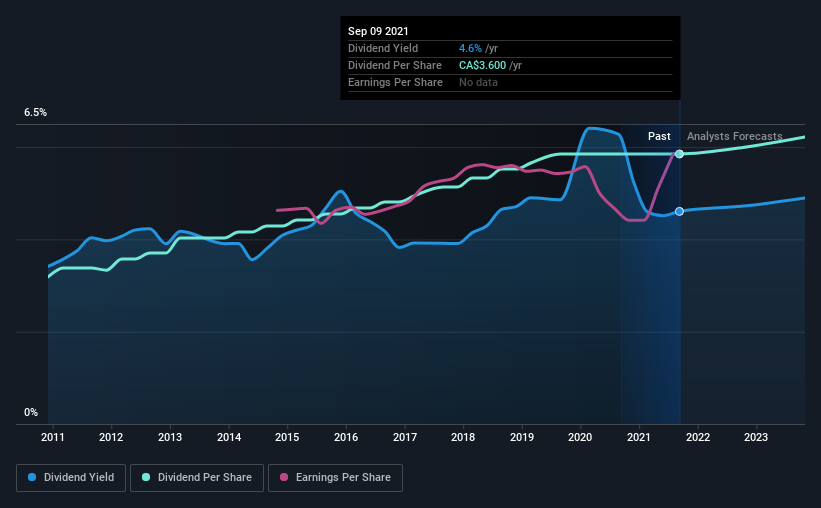This screenshot has width=821, height=508.
Task: Toggle the Earnings Per Share legend button
Action: [x=335, y=478]
